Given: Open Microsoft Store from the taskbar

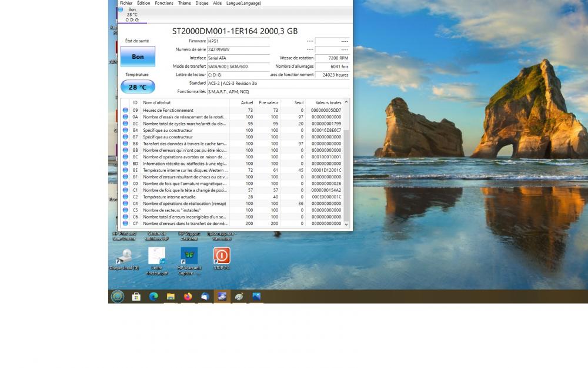Looking at the screenshot, I should coord(136,297).
